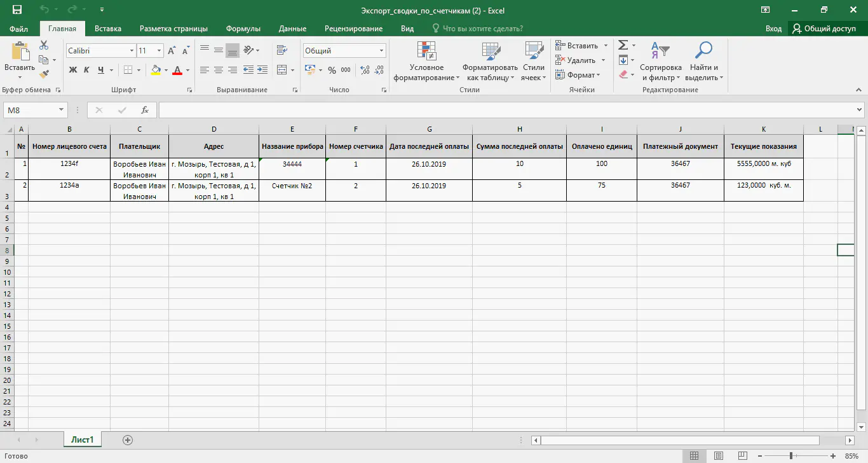Screen dimensions: 868x463
Task: Switch to the Данные ribbon tab
Action: (292, 29)
